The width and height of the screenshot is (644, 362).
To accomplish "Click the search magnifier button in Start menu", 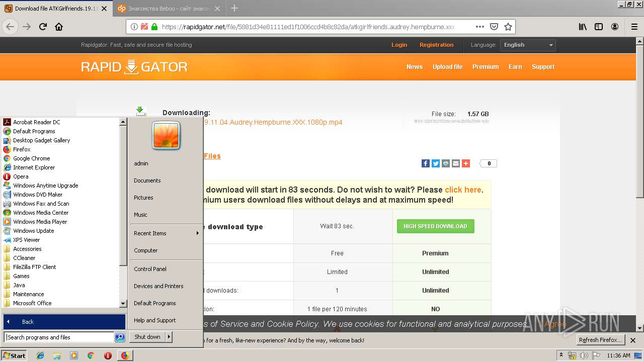I will 120,337.
